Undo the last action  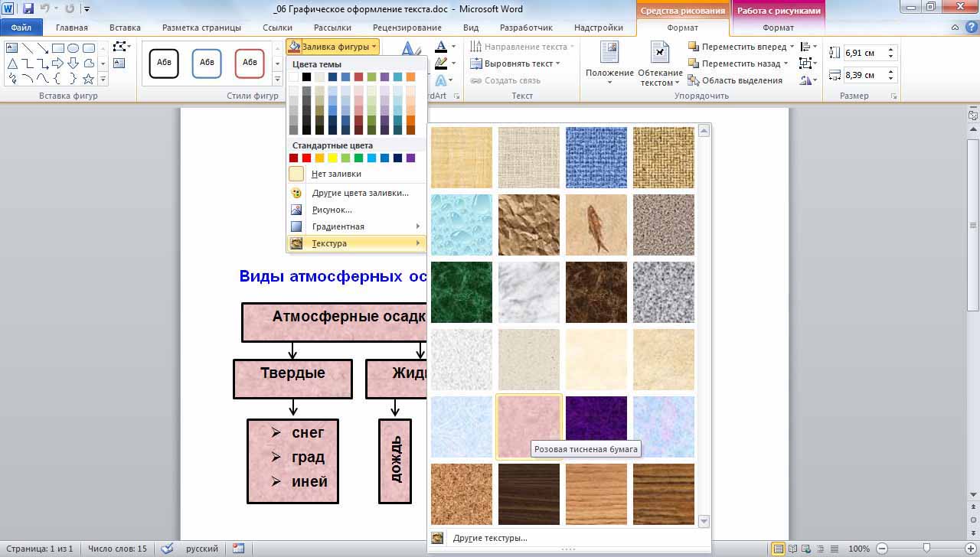pyautogui.click(x=44, y=9)
